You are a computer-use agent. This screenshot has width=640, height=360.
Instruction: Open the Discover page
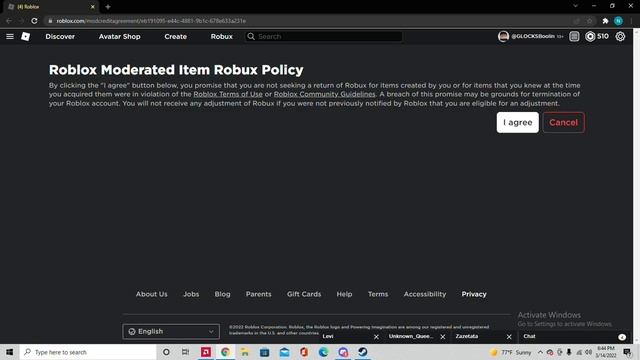pyautogui.click(x=60, y=36)
